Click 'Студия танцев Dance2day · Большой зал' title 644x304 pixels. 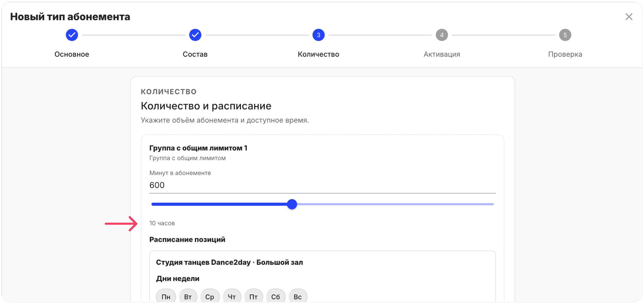(229, 262)
